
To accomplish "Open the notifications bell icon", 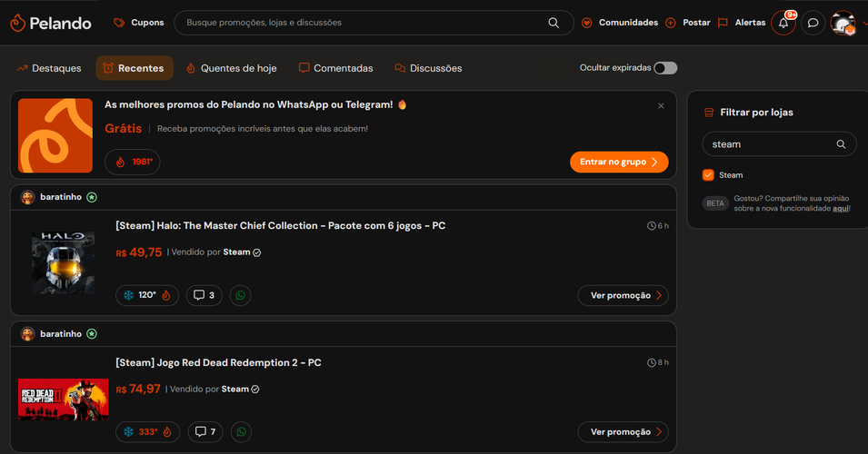I will tap(783, 24).
